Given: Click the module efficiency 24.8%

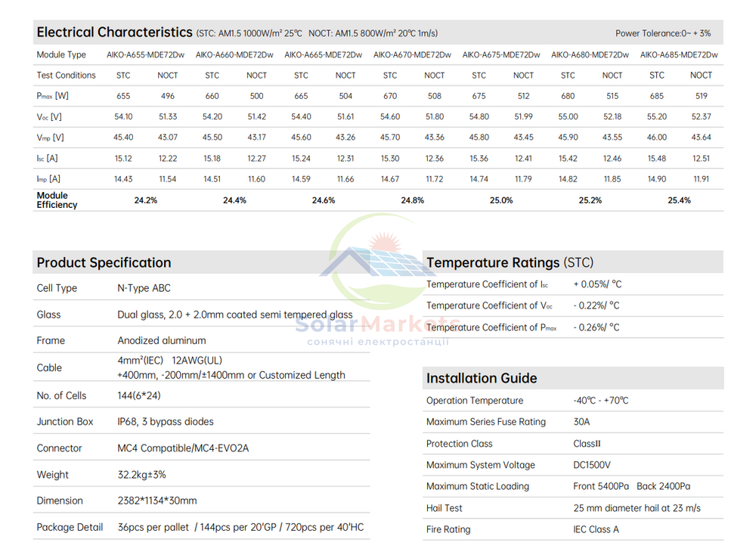Looking at the screenshot, I should coord(413,200).
